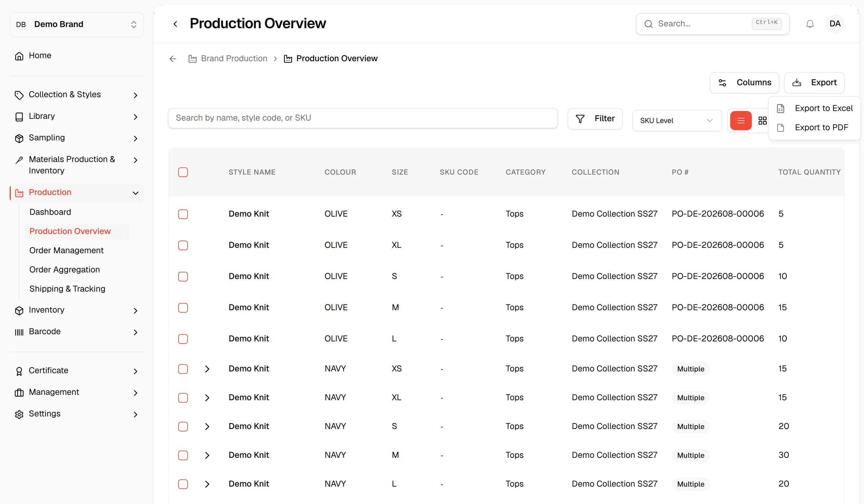Collapse the Production sidebar section
This screenshot has height=504, width=864.
click(77, 193)
